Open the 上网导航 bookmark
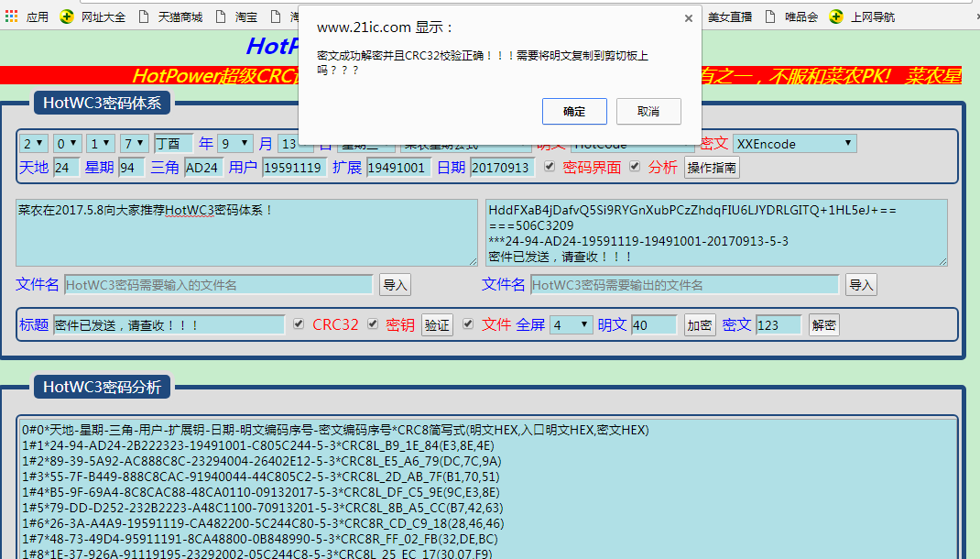Image resolution: width=980 pixels, height=559 pixels. click(862, 16)
